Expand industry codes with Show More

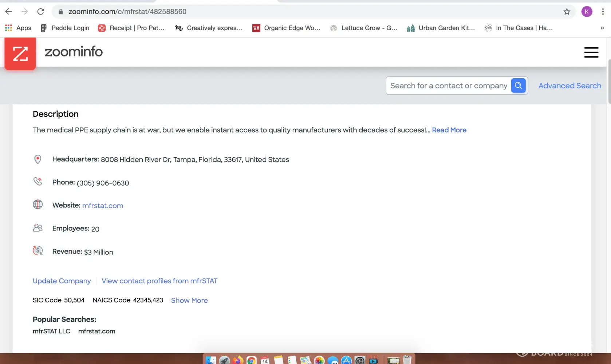coord(189,301)
